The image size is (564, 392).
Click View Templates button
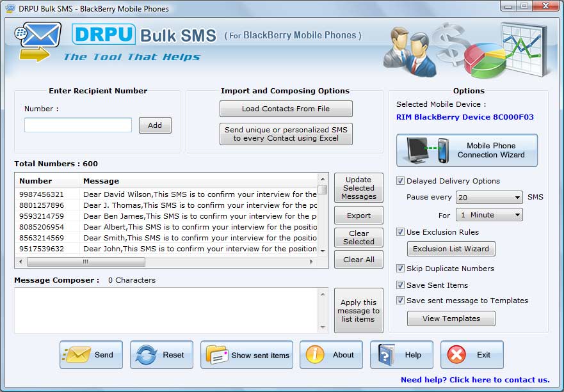[451, 318]
